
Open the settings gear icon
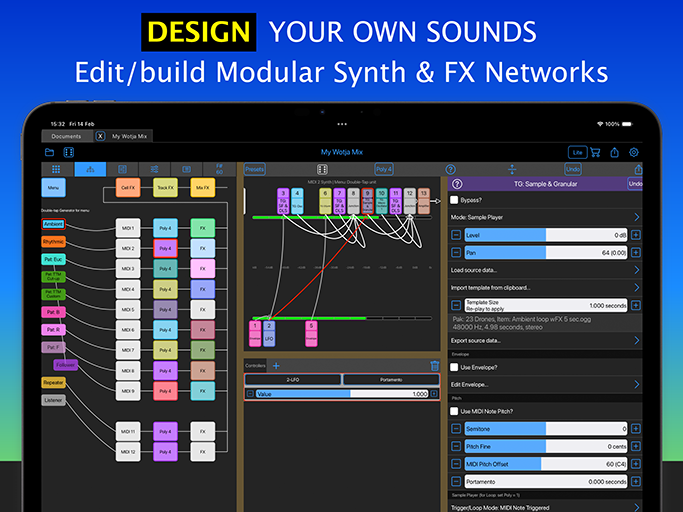coord(633,152)
